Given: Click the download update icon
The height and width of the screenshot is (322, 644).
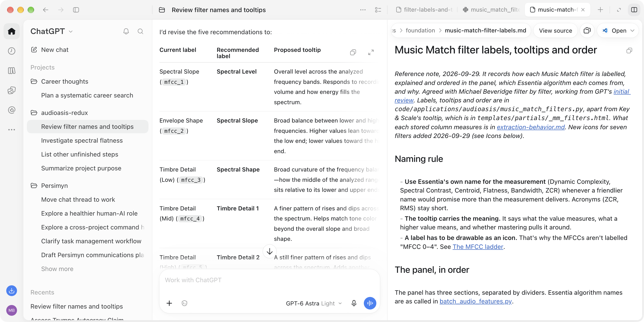Looking at the screenshot, I should tap(11, 291).
